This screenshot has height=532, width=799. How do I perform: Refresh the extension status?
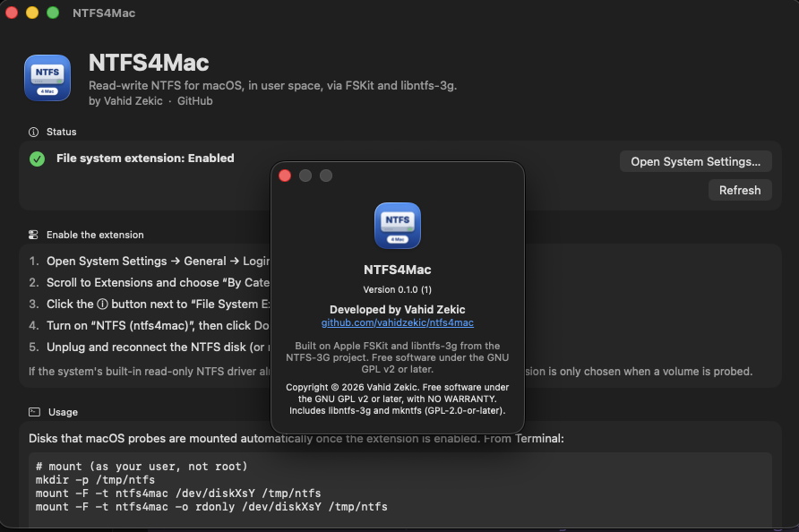tap(740, 190)
